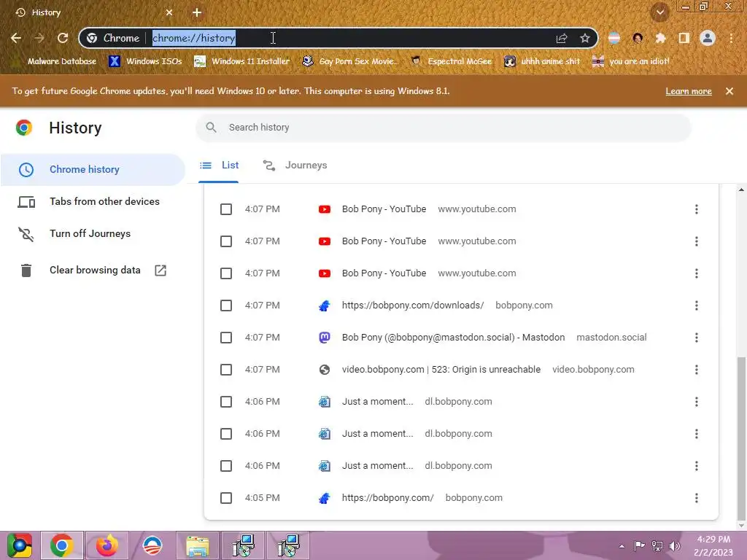The height and width of the screenshot is (560, 747).
Task: Open the Espectral McGee bookmark
Action: [x=451, y=61]
